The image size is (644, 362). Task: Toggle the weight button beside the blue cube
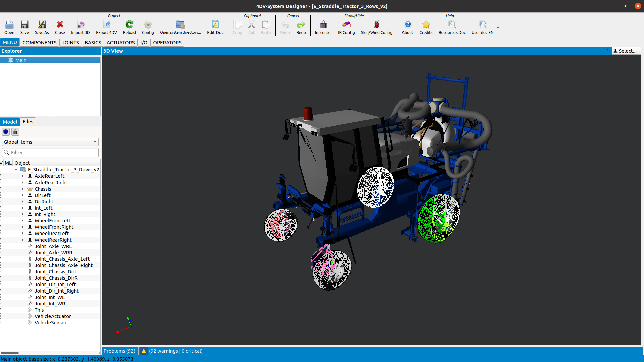tap(15, 132)
